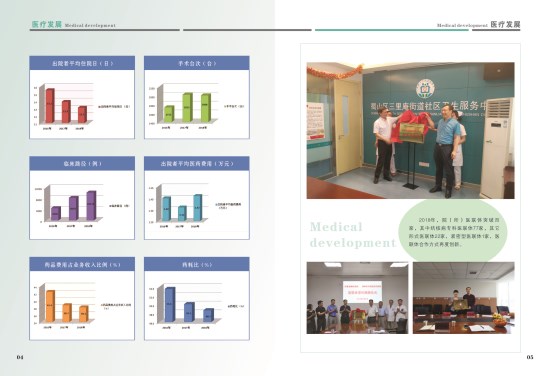
Task: Select the 药耗比 chart header
Action: tap(197, 264)
